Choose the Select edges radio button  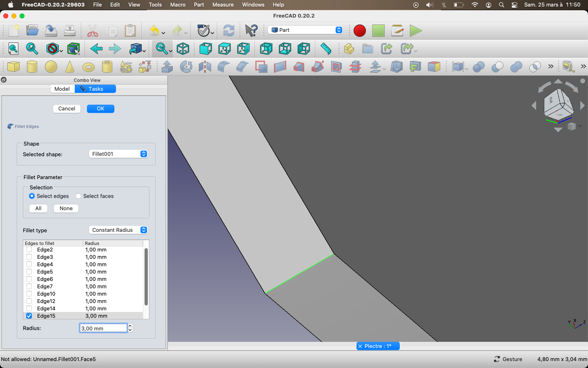(x=32, y=196)
